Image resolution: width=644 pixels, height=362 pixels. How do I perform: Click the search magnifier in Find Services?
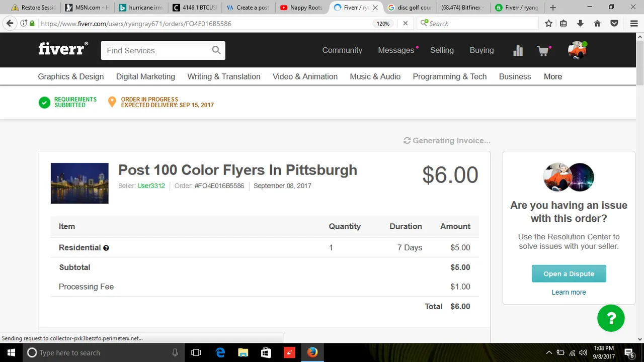coord(216,50)
